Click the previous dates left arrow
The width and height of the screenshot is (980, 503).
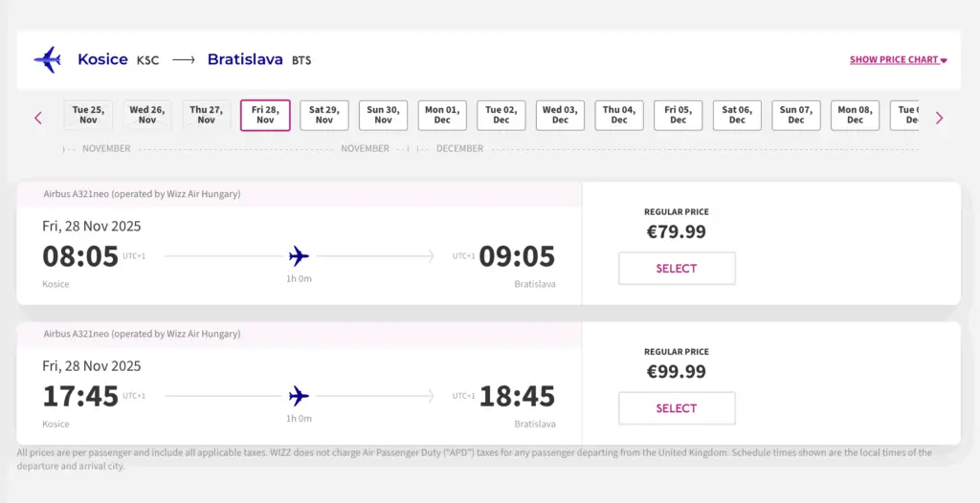point(38,118)
